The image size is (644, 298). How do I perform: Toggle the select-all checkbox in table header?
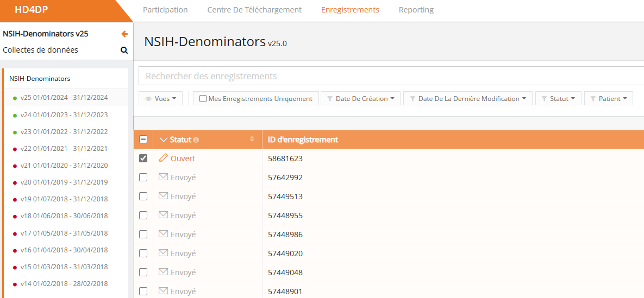coord(143,140)
